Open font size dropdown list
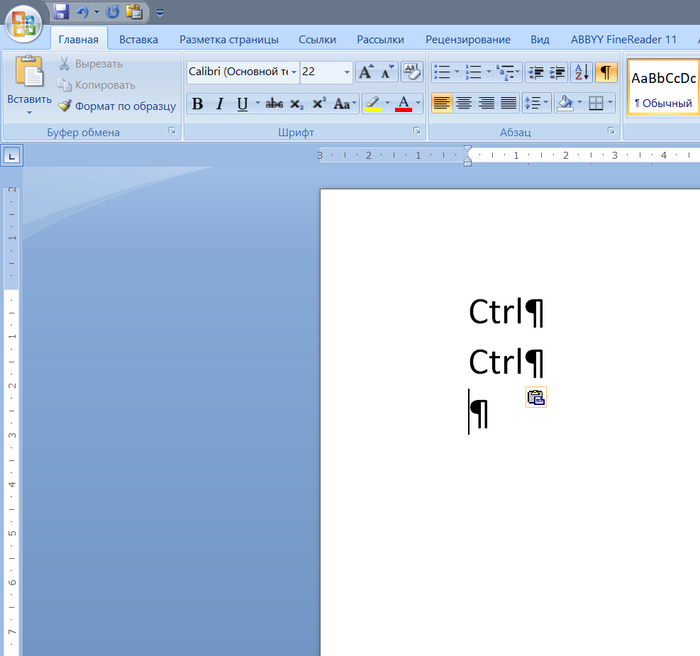 pos(347,72)
